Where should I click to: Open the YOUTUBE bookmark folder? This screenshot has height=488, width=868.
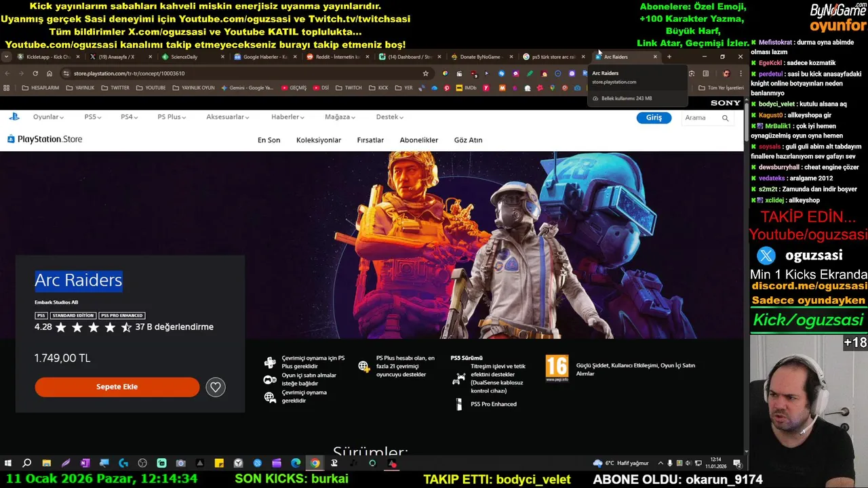pyautogui.click(x=151, y=87)
